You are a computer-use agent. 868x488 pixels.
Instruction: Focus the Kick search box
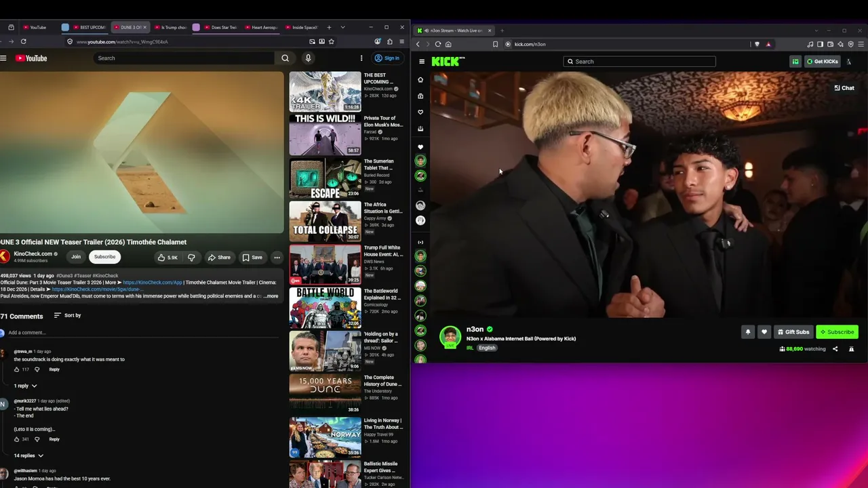tap(639, 62)
